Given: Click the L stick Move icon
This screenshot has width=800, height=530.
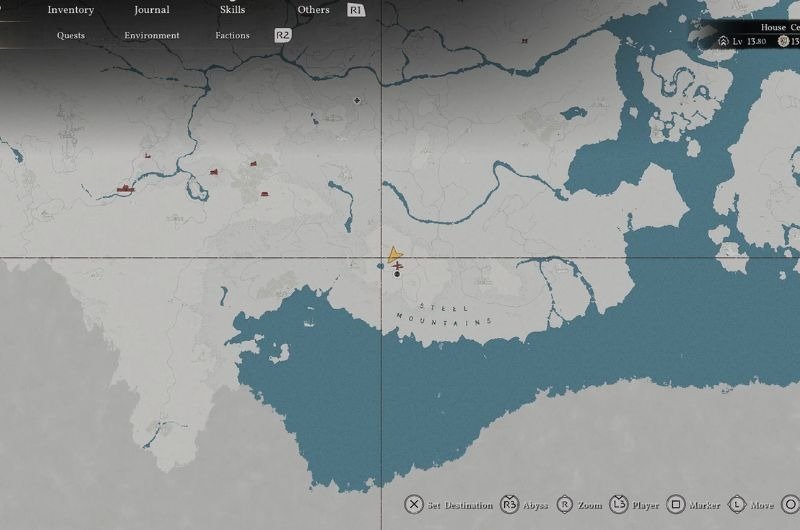Looking at the screenshot, I should tap(737, 505).
